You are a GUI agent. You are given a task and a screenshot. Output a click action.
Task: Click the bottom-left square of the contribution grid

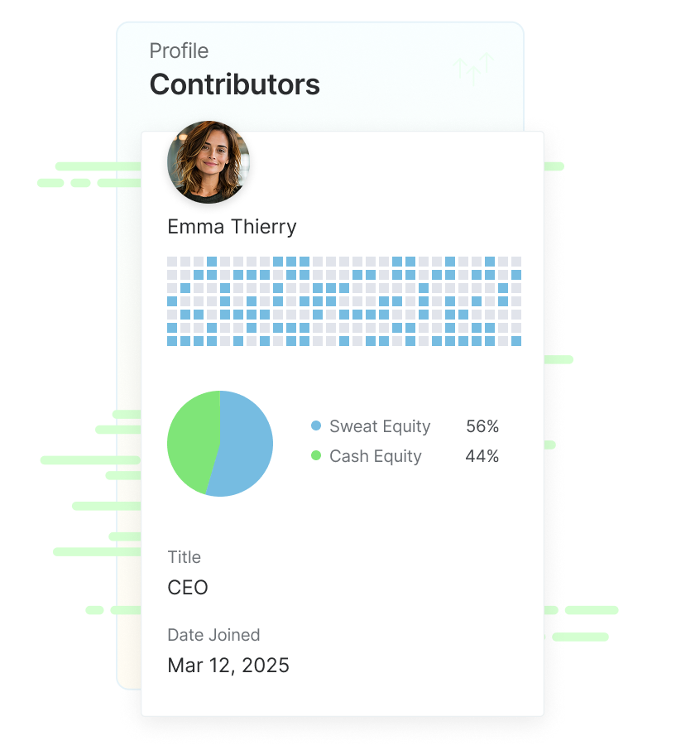[172, 341]
